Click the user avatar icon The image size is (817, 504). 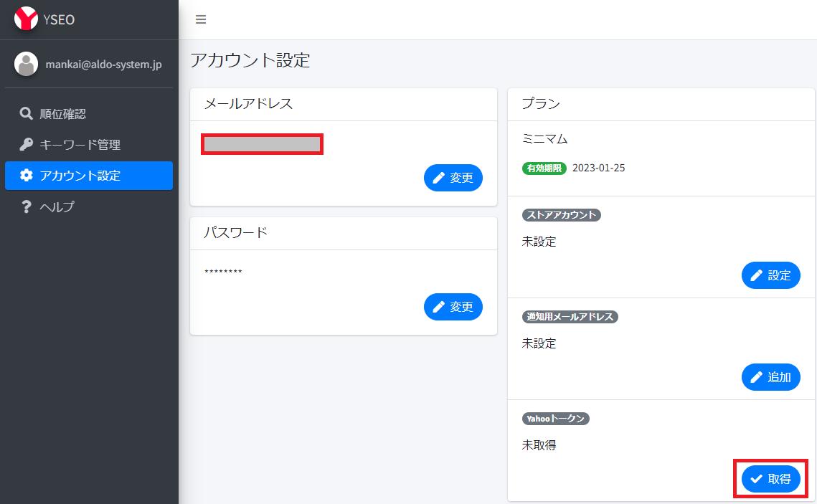[x=27, y=64]
